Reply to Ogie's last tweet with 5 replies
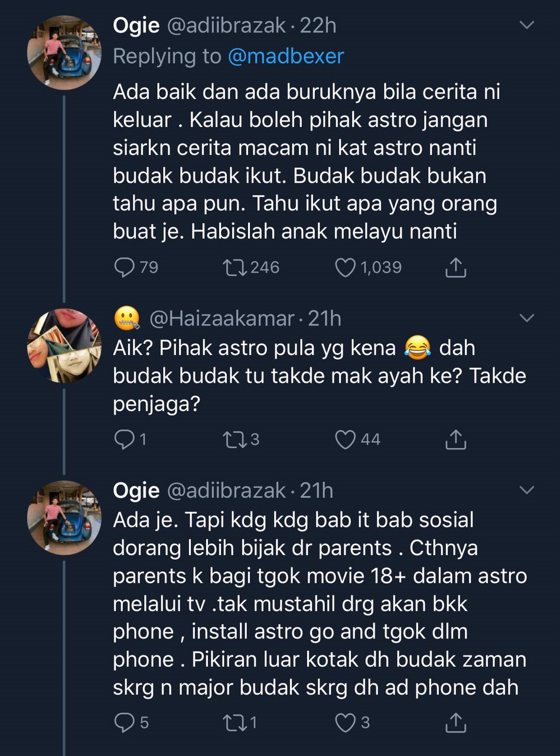The image size is (560, 756). click(x=124, y=722)
